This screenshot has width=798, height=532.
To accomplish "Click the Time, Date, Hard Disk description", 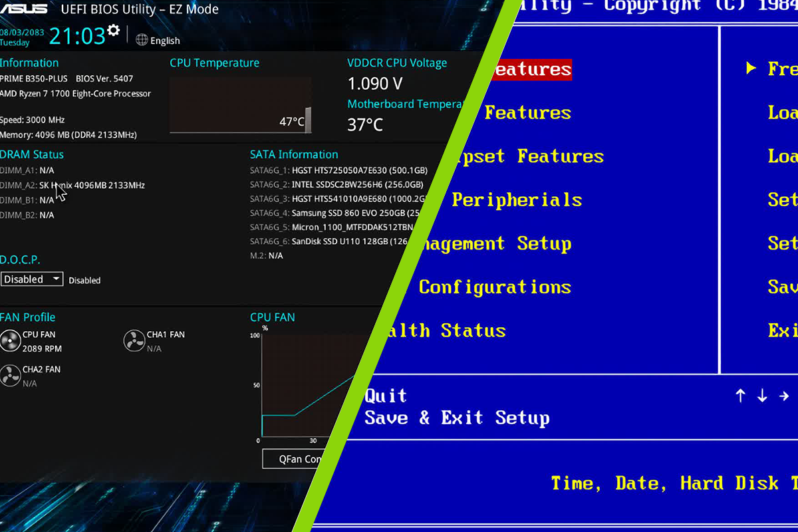I will 674,483.
